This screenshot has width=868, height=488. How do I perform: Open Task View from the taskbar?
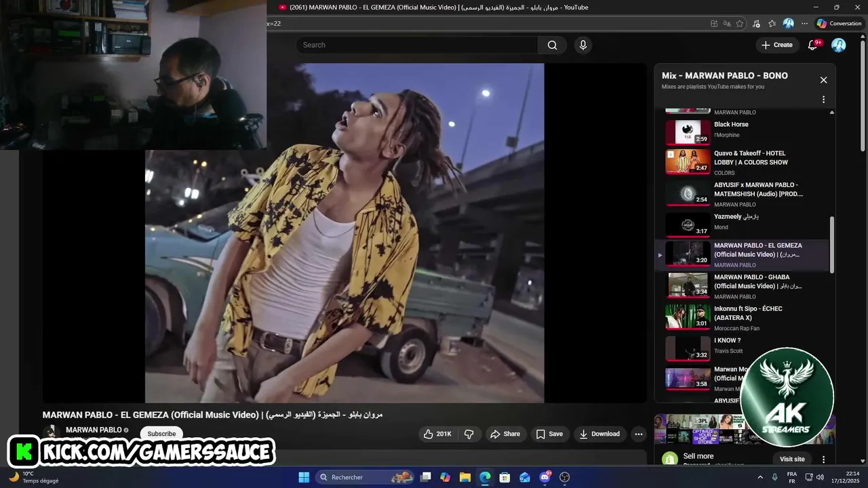tap(426, 477)
